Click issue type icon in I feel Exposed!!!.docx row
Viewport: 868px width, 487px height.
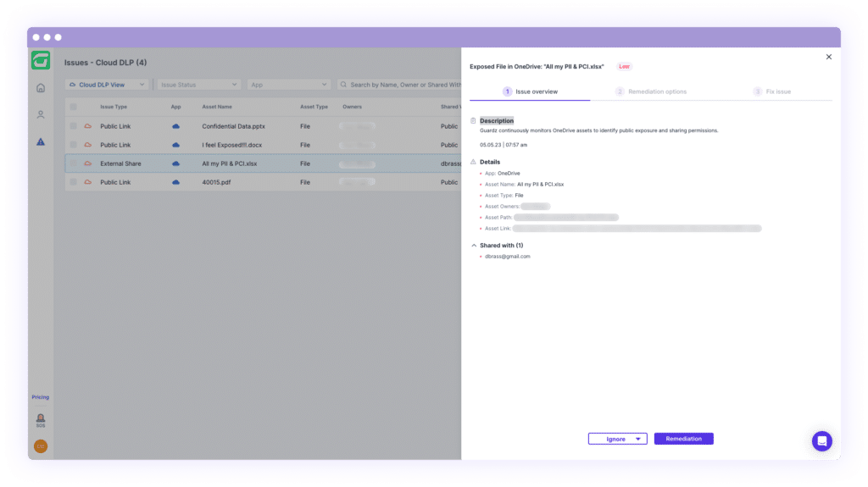click(87, 145)
